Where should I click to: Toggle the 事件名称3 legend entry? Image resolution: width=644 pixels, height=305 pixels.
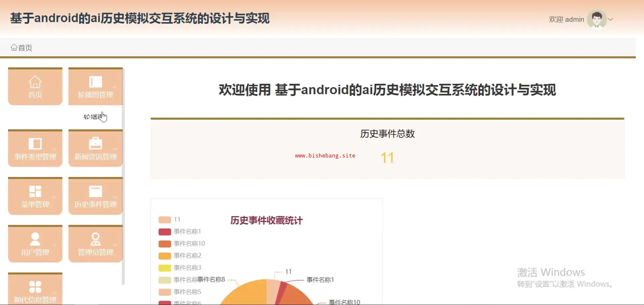(180, 268)
